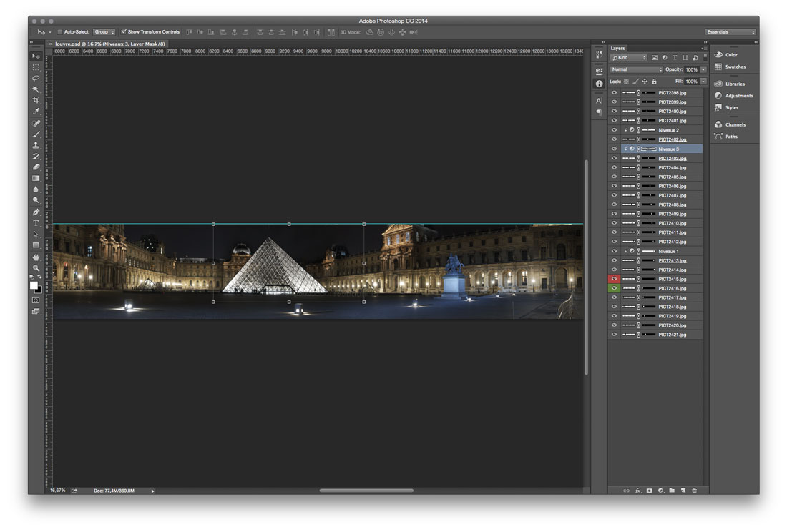Screen dimensions: 787x532
Task: Select the Eraser tool
Action: tap(36, 167)
